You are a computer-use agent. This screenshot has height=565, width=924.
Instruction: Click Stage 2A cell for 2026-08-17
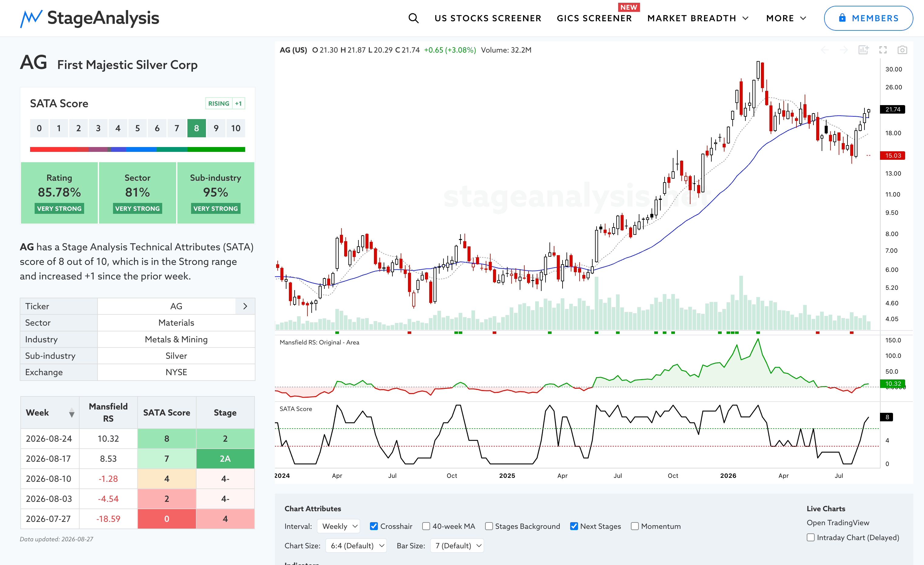pos(225,458)
